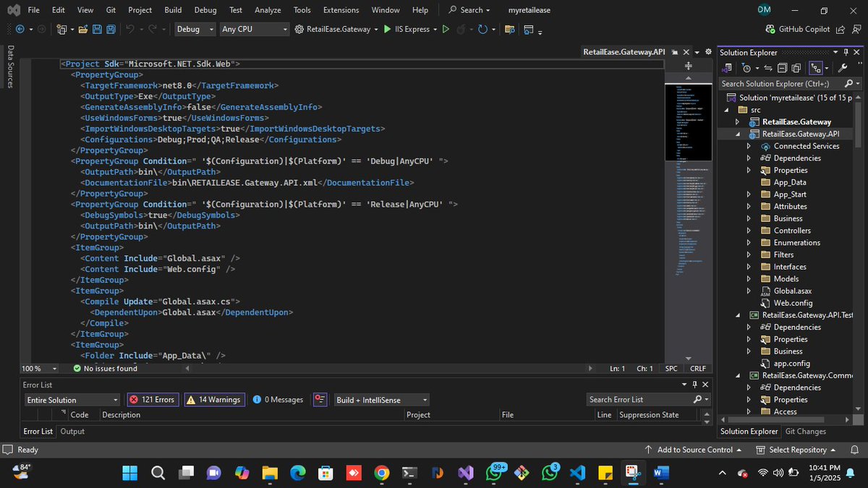The width and height of the screenshot is (868, 488).
Task: Click the Navigate Backward arrow icon
Action: 20,30
